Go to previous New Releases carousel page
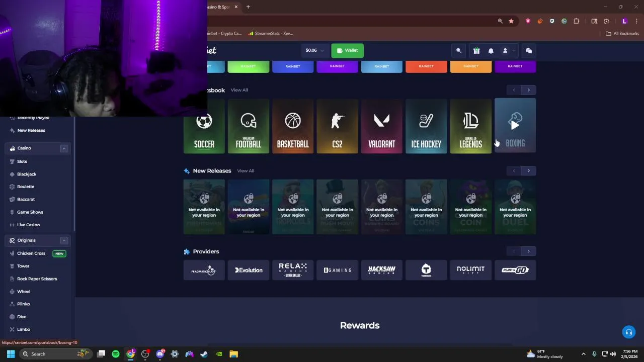This screenshot has width=644, height=362. [514, 171]
